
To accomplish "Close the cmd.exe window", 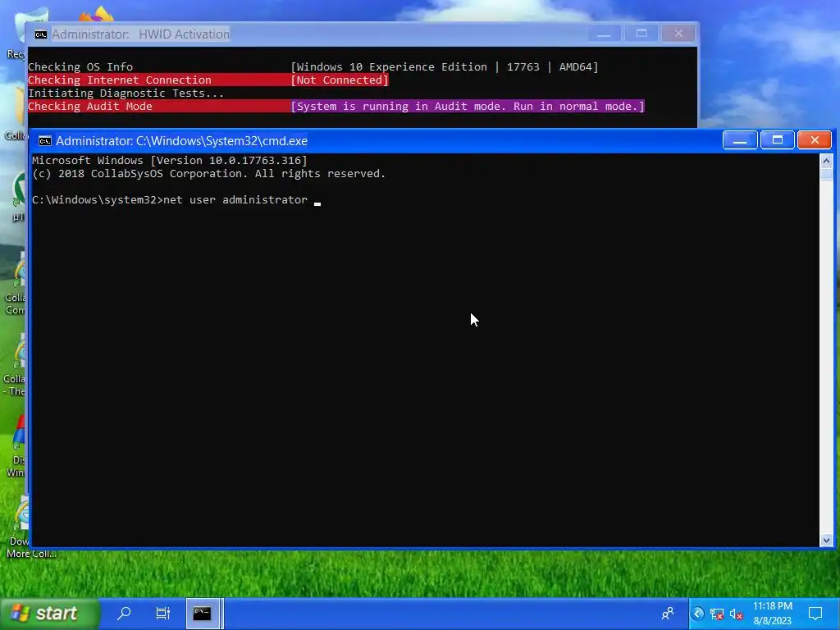I will (815, 139).
